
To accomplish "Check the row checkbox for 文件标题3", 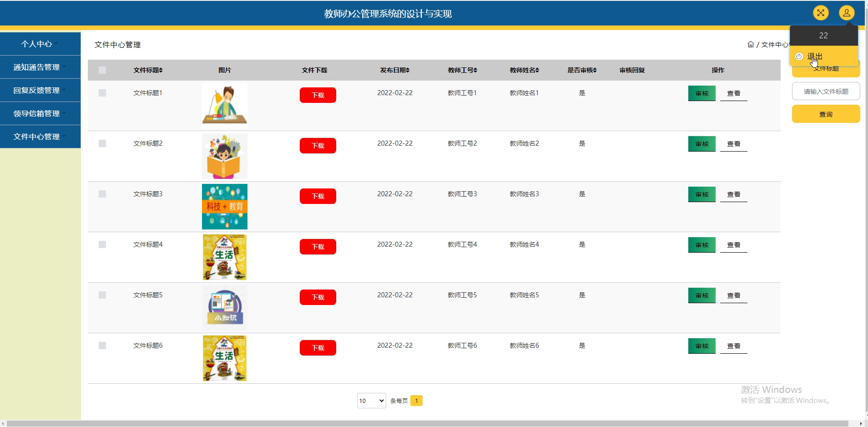I will pos(102,194).
